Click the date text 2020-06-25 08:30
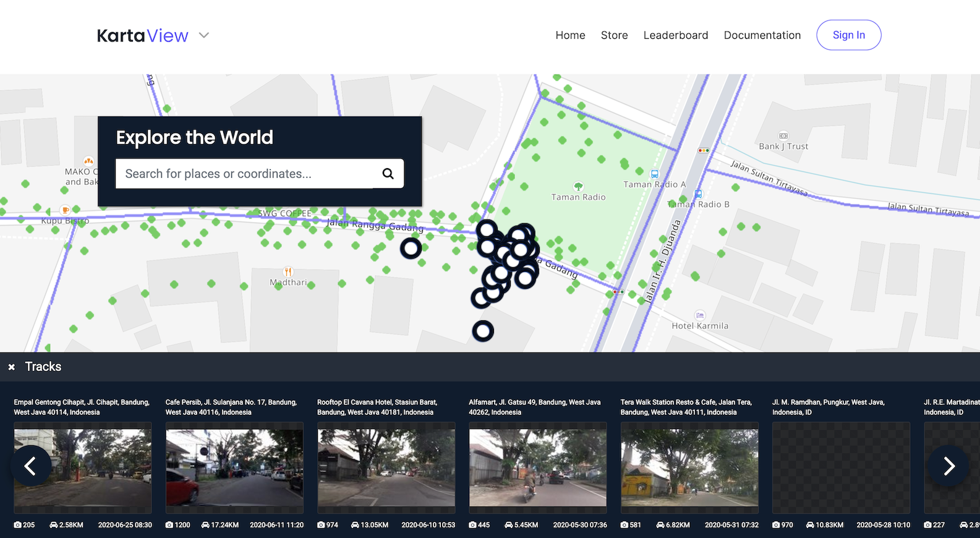Screen dimensions: 980x538 click(x=125, y=525)
